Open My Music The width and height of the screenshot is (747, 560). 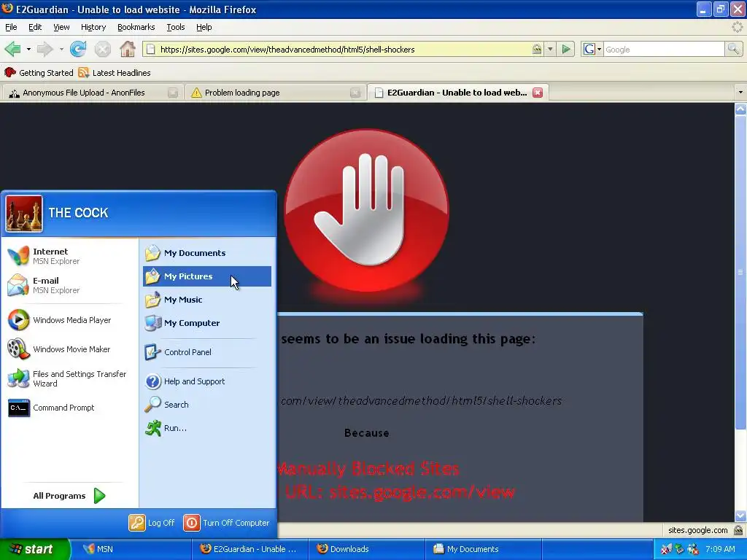click(x=206, y=300)
